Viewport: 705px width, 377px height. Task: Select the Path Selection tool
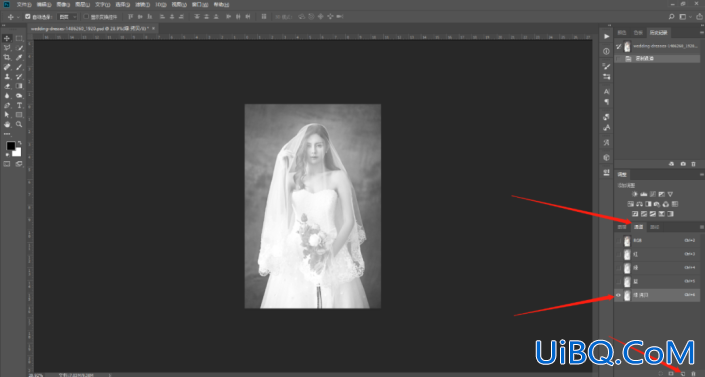point(7,115)
